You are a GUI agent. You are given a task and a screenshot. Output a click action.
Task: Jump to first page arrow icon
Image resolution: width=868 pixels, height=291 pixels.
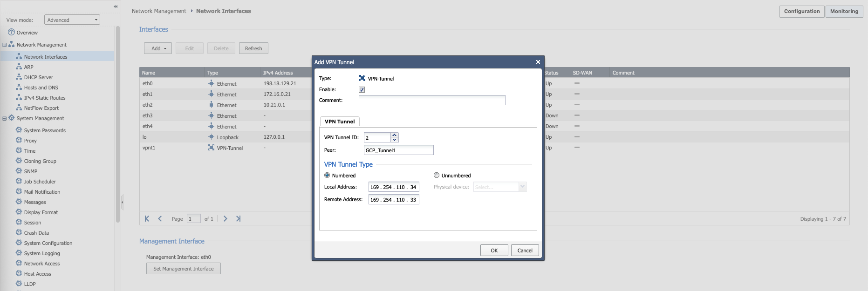[147, 219]
